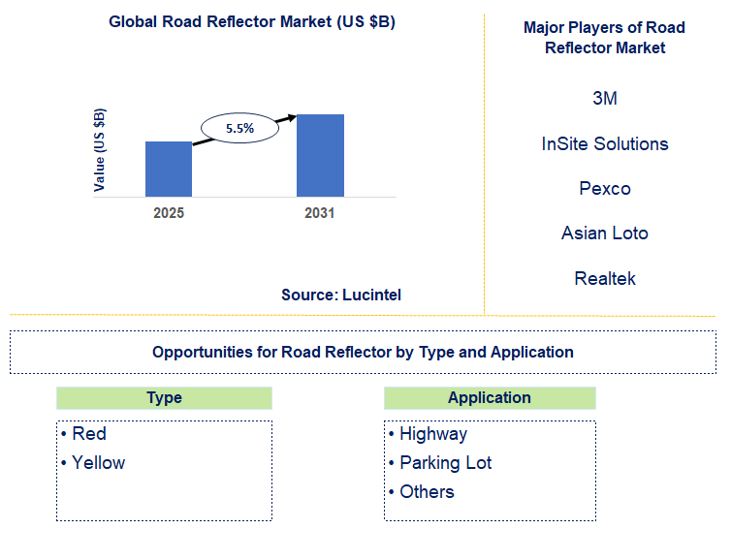Viewport: 731px width, 560px height.
Task: Select '3M' in major players list
Action: pos(605,98)
